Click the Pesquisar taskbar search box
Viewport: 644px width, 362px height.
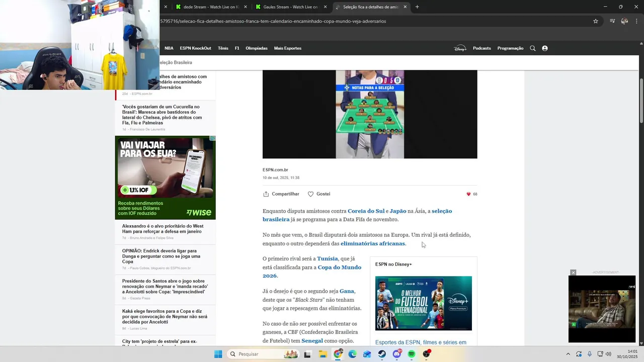click(263, 354)
